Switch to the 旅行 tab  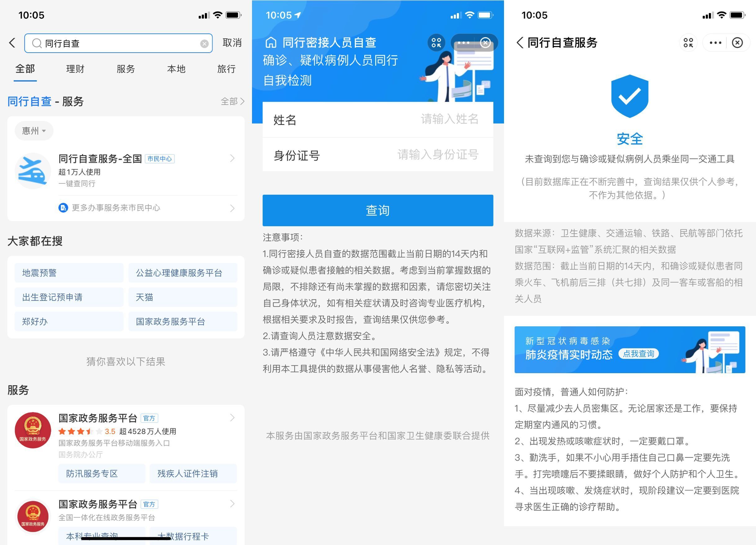226,69
